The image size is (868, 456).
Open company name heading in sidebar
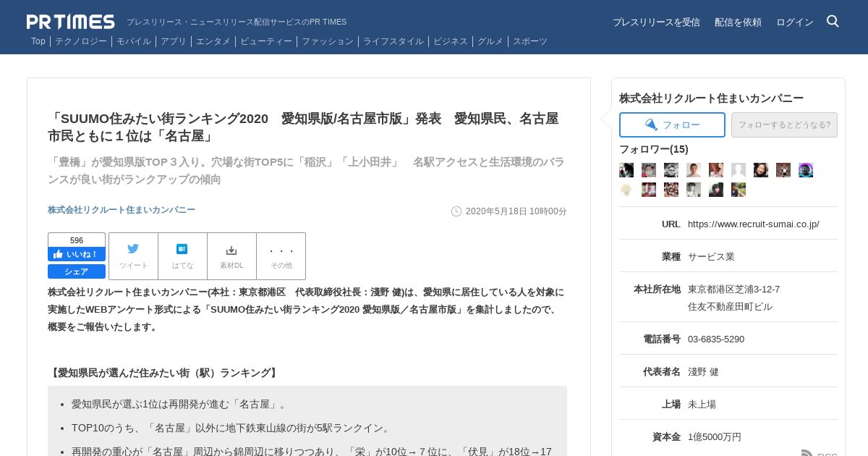click(711, 98)
